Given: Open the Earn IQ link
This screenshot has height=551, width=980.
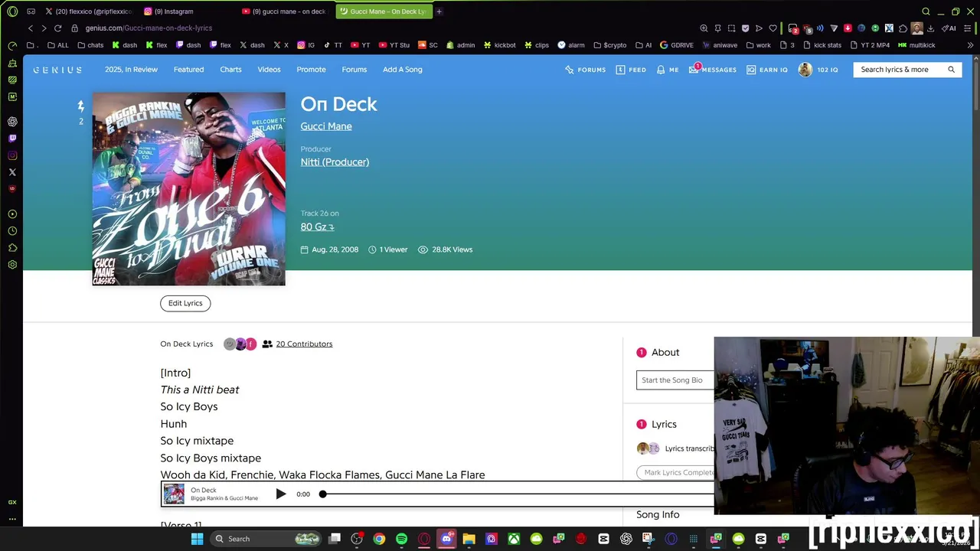Looking at the screenshot, I should tap(767, 70).
